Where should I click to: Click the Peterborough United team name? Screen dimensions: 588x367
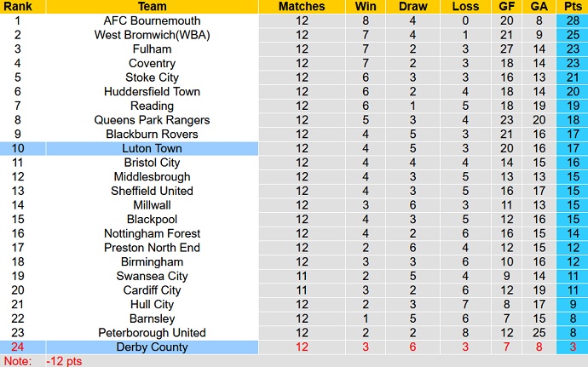click(x=152, y=333)
